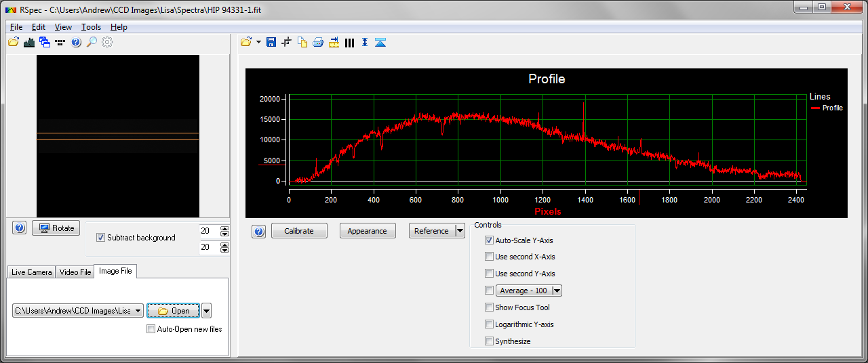Click the three vertical black bars icon
The width and height of the screenshot is (868, 363).
[x=349, y=43]
